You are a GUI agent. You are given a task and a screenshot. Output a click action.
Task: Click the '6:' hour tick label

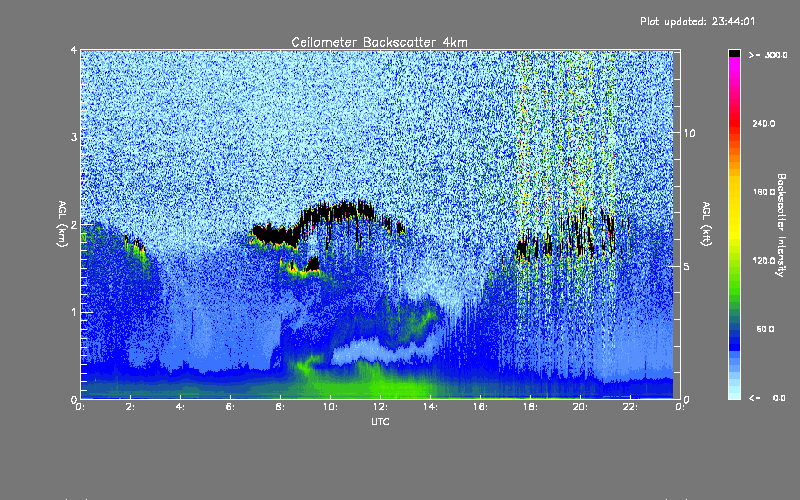pyautogui.click(x=230, y=407)
